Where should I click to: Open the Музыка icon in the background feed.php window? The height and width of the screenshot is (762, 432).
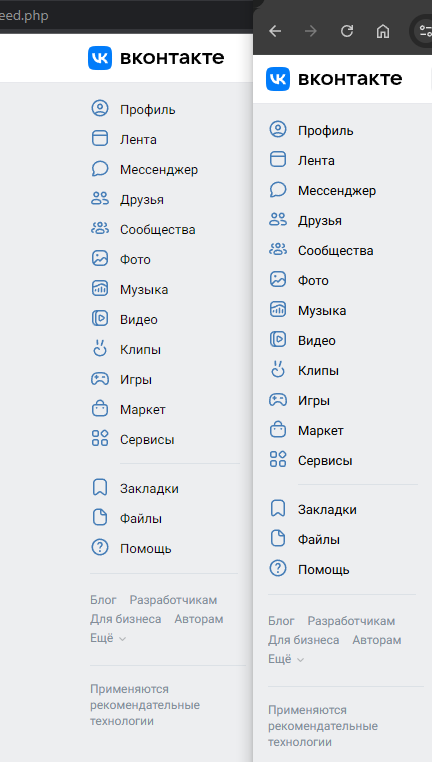(100, 289)
